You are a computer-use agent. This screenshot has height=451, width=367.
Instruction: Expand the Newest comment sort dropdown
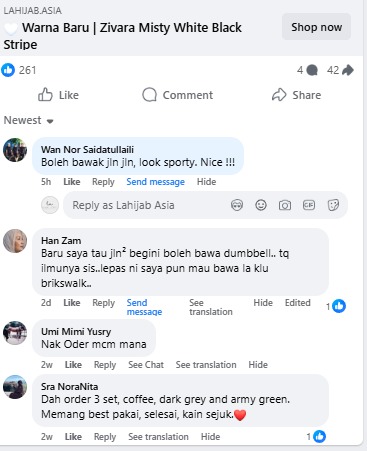pos(28,120)
